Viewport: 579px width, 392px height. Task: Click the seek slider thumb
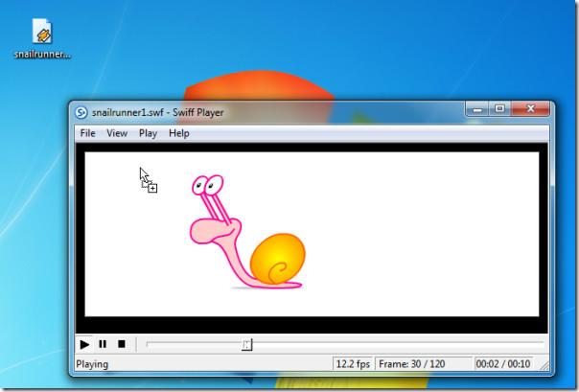(246, 343)
